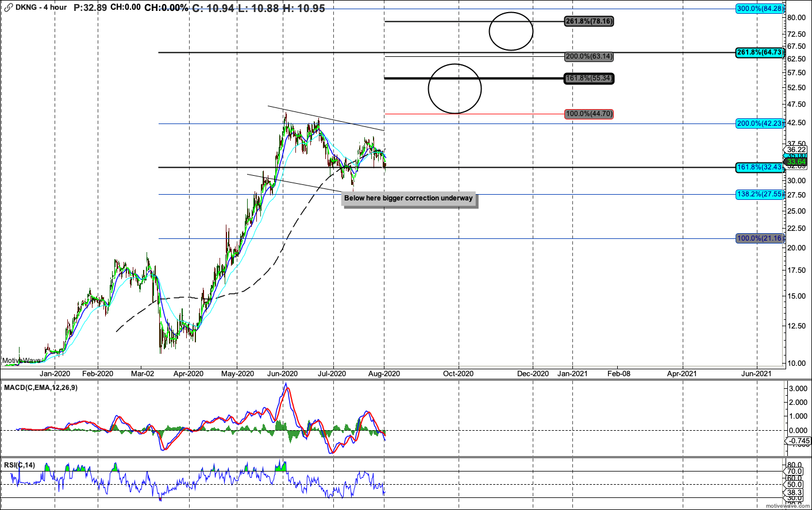This screenshot has width=812, height=510.
Task: Click the 36.22 price tag on the axis
Action: pyautogui.click(x=796, y=149)
